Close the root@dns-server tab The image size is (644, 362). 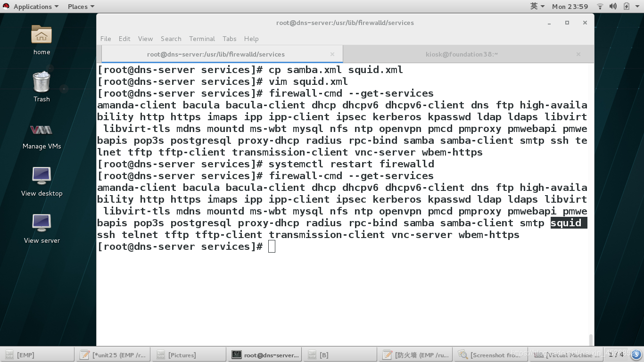(x=332, y=54)
